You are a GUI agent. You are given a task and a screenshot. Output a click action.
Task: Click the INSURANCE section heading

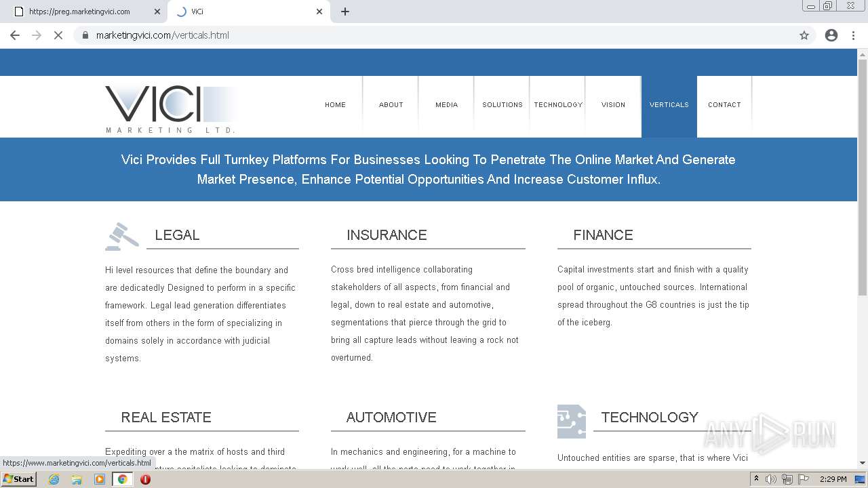pos(387,235)
